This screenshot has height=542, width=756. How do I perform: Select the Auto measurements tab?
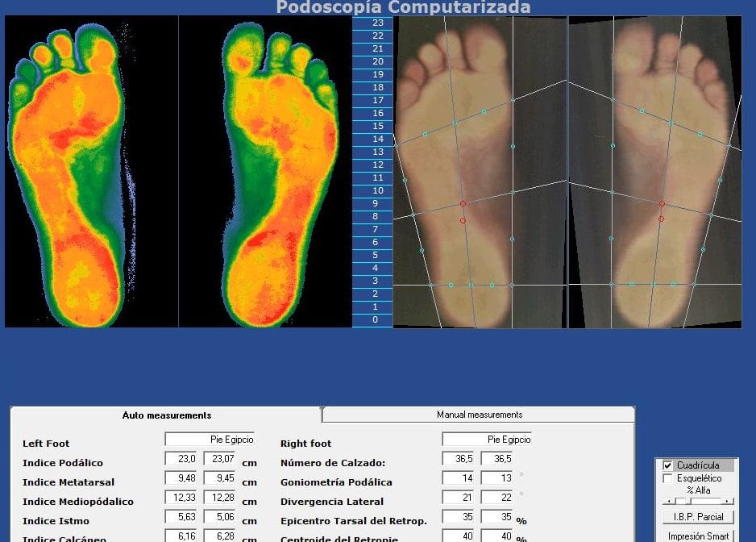coord(166,415)
